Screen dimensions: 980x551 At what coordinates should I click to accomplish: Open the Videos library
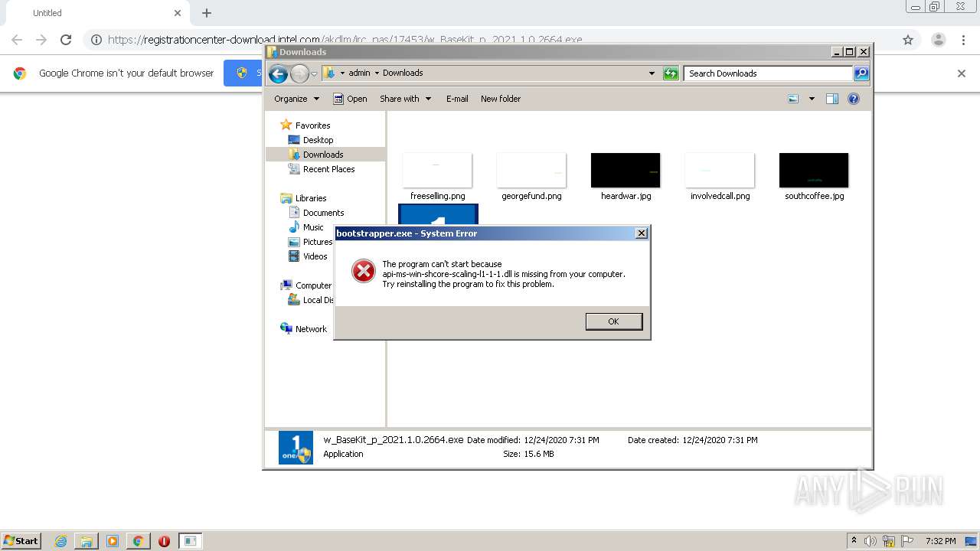tap(308, 256)
